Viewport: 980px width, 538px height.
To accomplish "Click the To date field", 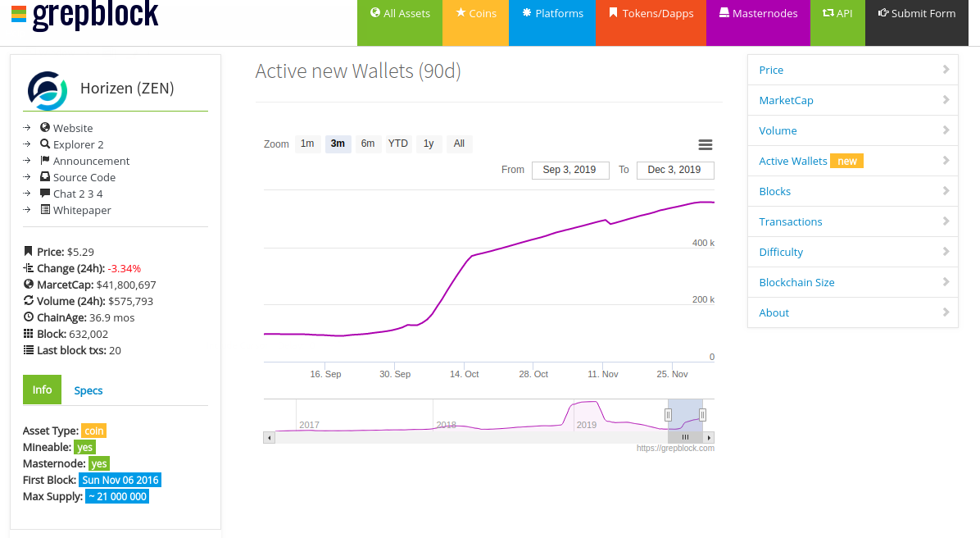I will coord(675,170).
